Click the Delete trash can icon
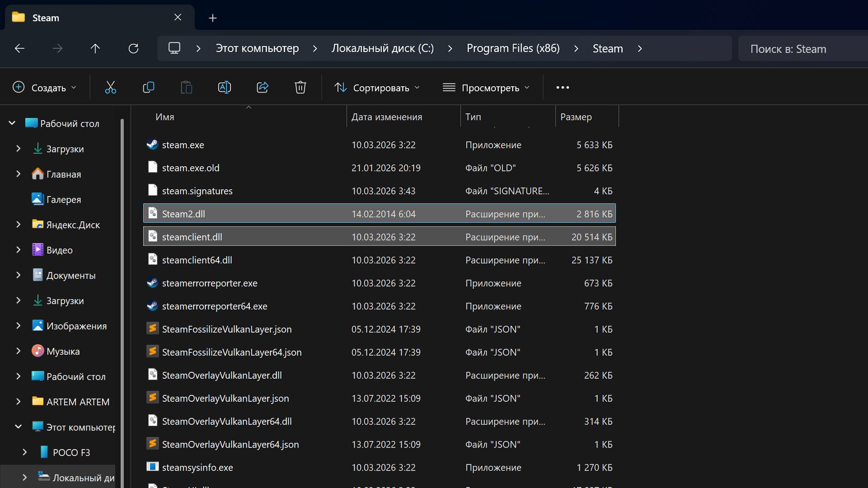The height and width of the screenshot is (488, 868). click(300, 87)
